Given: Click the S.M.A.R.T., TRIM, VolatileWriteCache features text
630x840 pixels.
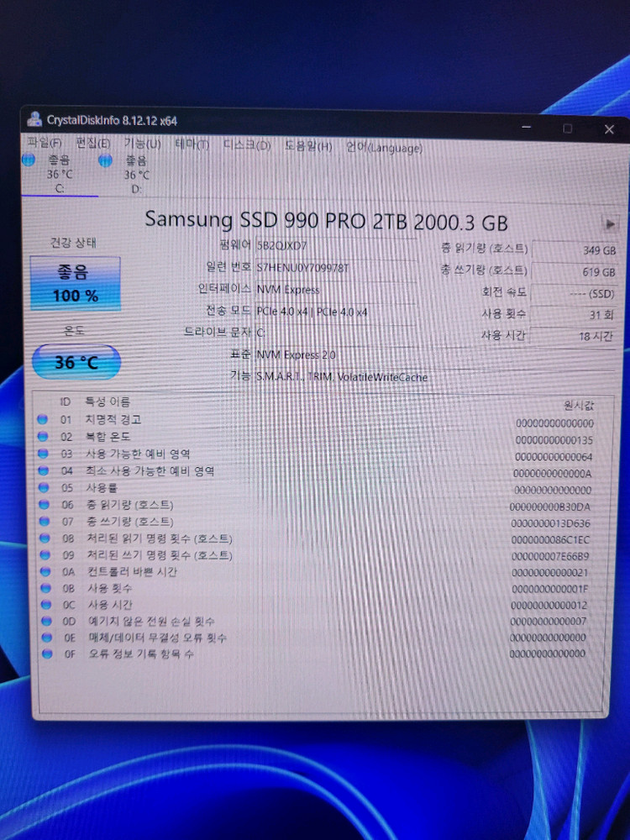Looking at the screenshot, I should point(342,376).
